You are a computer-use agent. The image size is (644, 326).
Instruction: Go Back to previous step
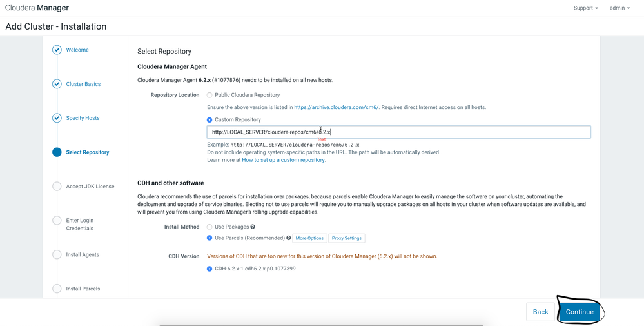click(540, 312)
